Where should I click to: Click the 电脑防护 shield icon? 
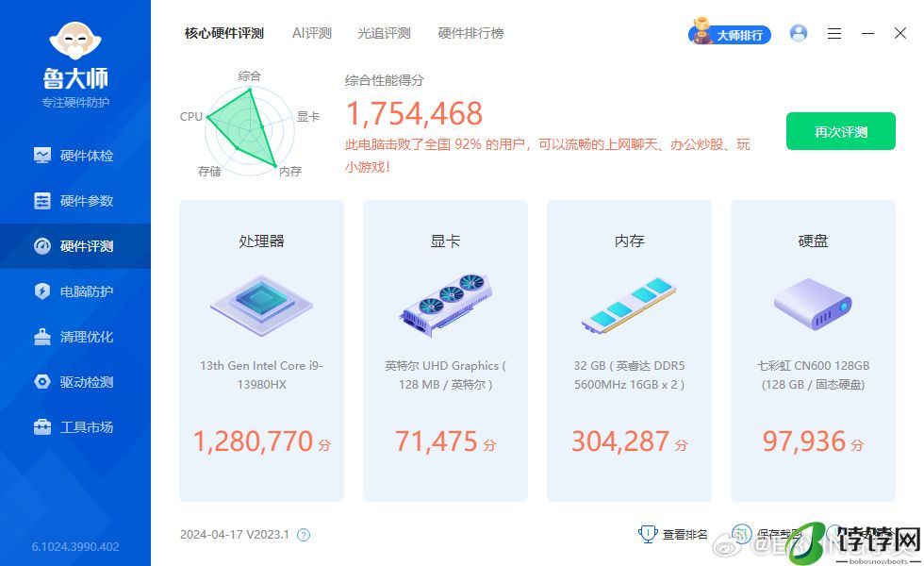click(x=42, y=291)
